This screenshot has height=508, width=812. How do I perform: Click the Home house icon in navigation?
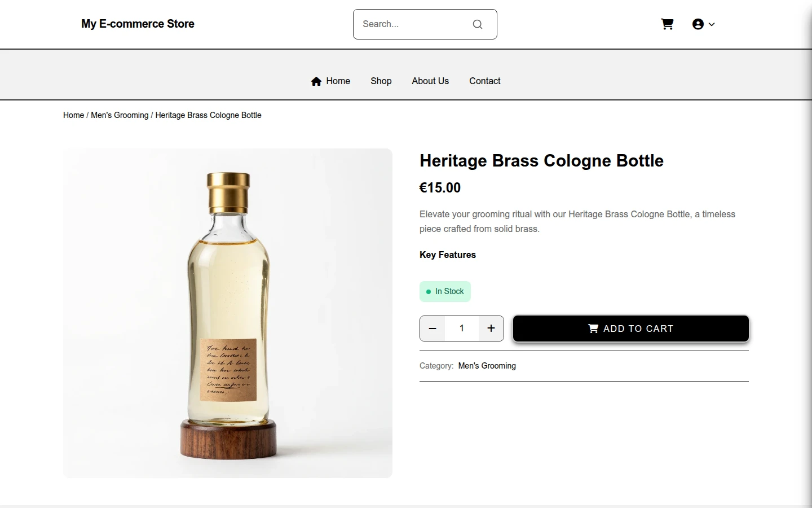[316, 81]
